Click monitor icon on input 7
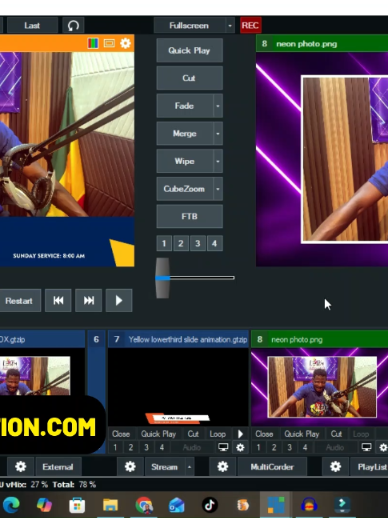 (x=223, y=447)
